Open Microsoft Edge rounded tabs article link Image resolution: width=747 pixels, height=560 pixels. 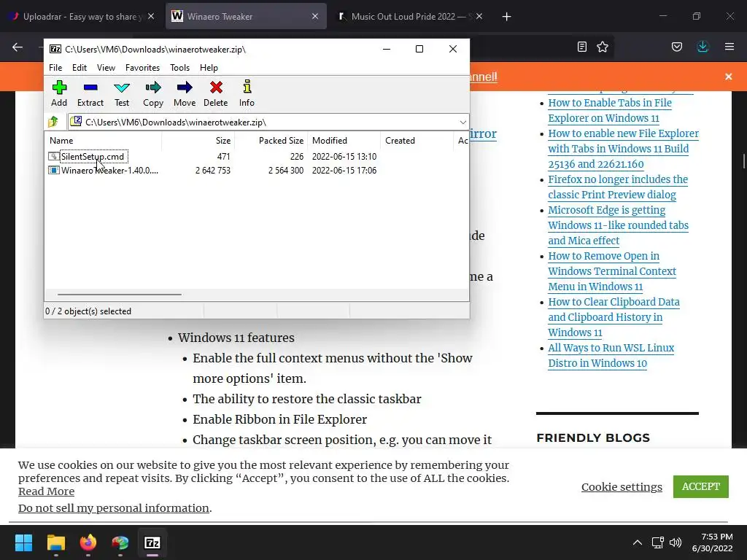coord(618,225)
